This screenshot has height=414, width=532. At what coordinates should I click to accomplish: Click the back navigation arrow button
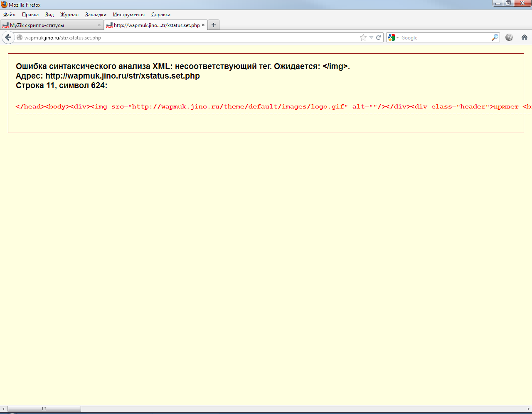pyautogui.click(x=8, y=37)
